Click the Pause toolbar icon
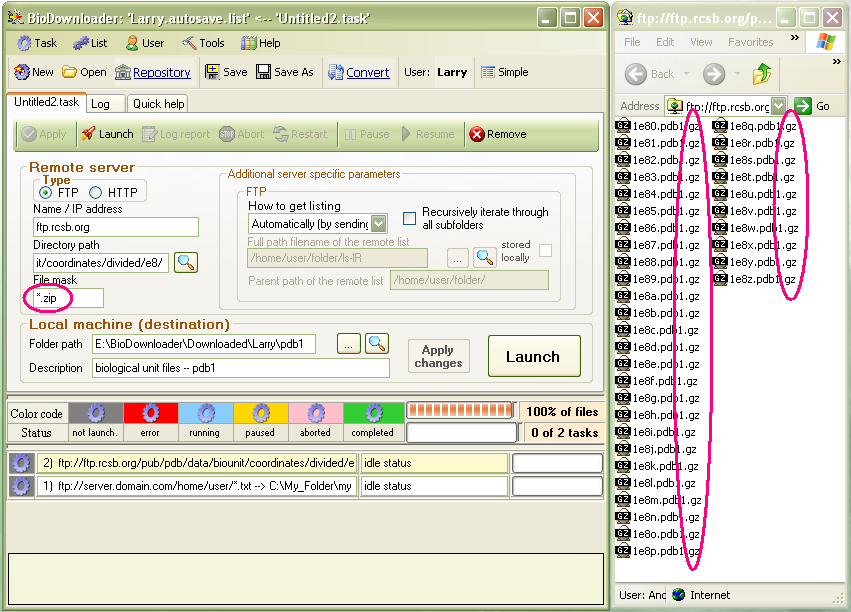Viewport: 851px width, 612px height. [350, 134]
